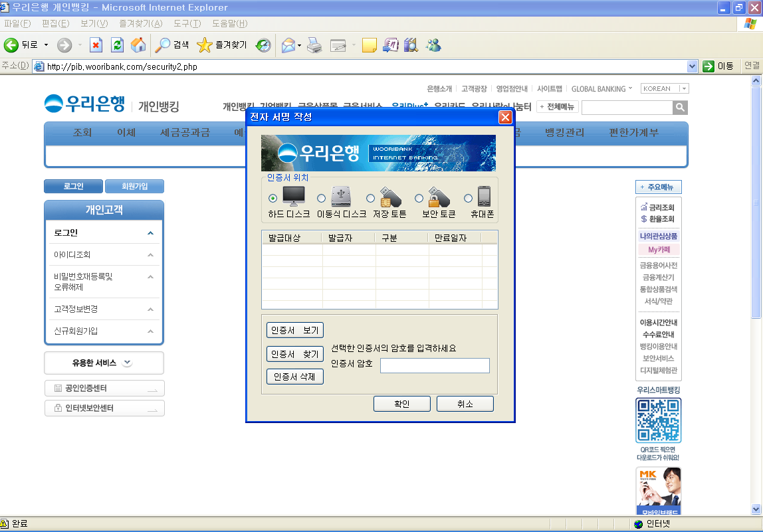
Task: Select the 저장 토큰 radio button
Action: click(x=370, y=198)
